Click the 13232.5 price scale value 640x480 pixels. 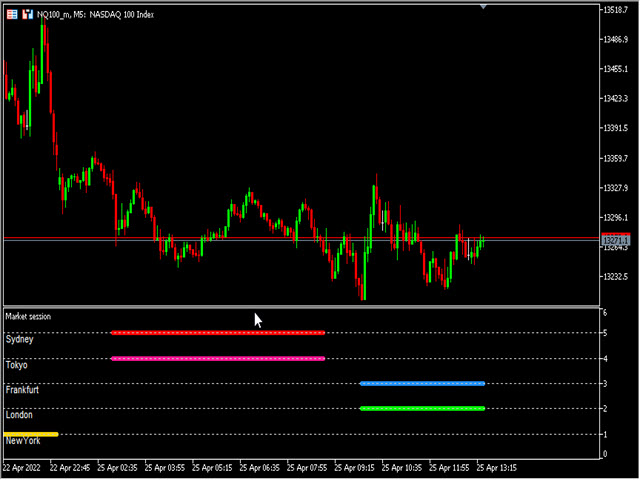pyautogui.click(x=616, y=277)
